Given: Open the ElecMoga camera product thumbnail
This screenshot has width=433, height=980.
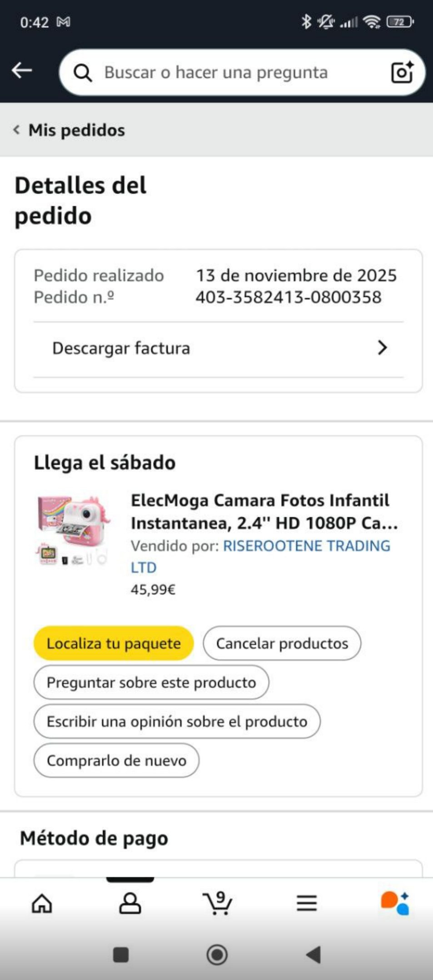Looking at the screenshot, I should point(73,530).
